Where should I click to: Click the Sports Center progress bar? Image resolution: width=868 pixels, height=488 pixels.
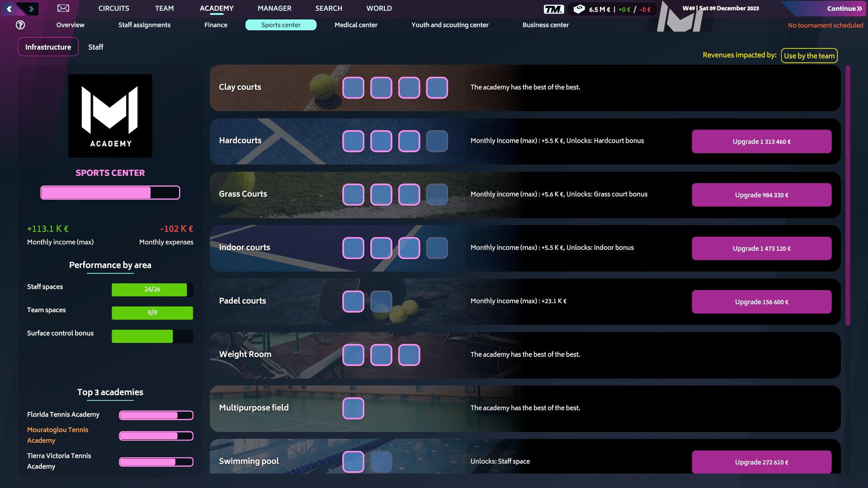click(x=110, y=192)
